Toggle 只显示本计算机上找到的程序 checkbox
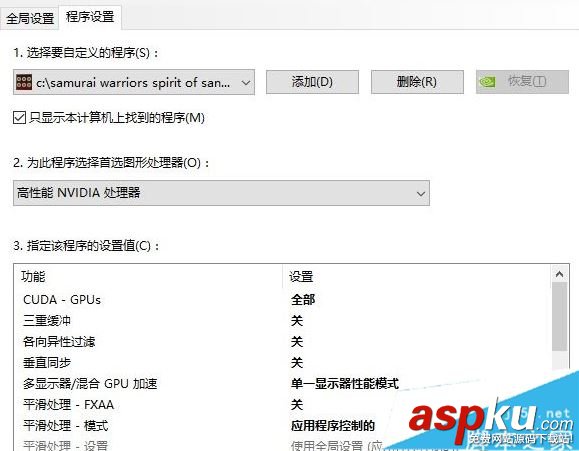Image resolution: width=579 pixels, height=451 pixels. click(x=19, y=117)
